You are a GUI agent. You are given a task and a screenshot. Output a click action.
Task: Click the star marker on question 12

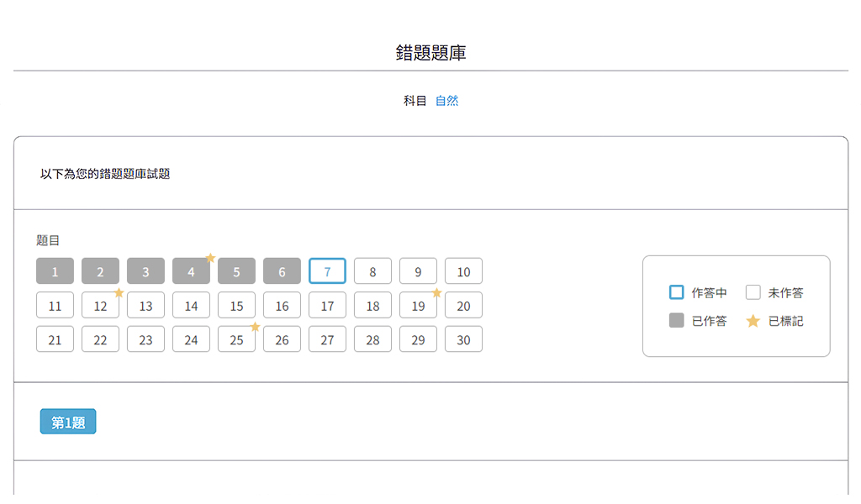click(119, 292)
